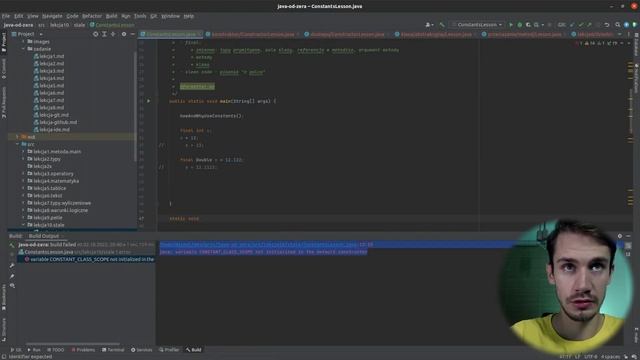The height and width of the screenshot is (360, 640).
Task: Open the Profiler tool window
Action: tap(169, 350)
